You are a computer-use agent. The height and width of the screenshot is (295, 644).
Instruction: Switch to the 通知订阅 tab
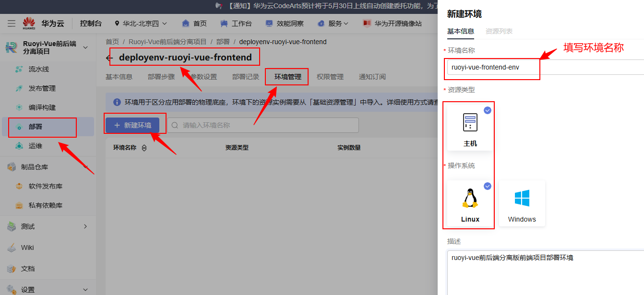(372, 77)
